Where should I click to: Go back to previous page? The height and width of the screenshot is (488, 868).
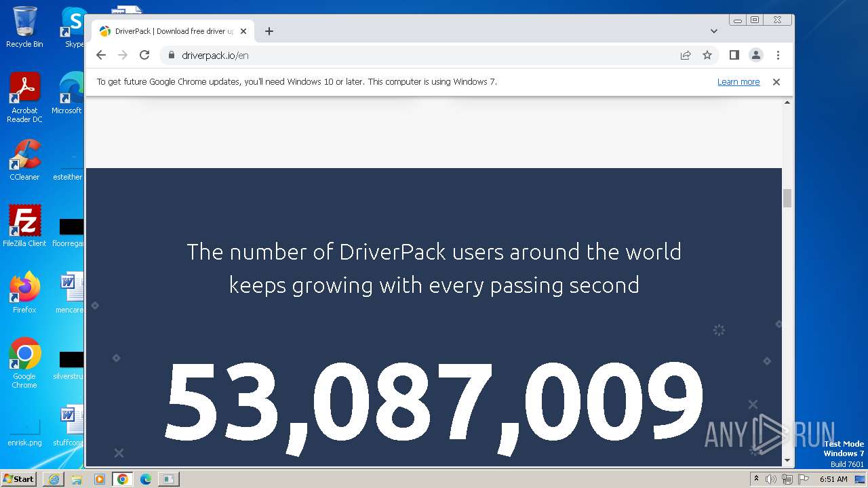(x=101, y=56)
